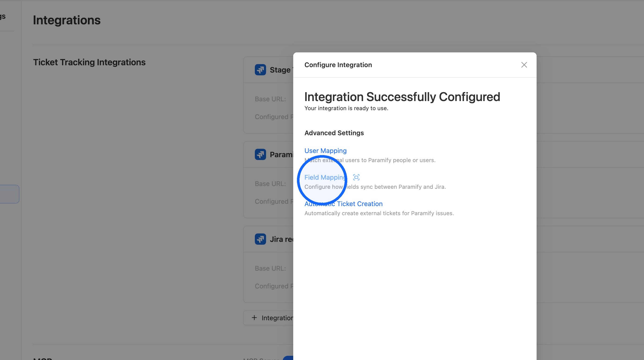Click the Base URL label on the Jira re card

[270, 269]
